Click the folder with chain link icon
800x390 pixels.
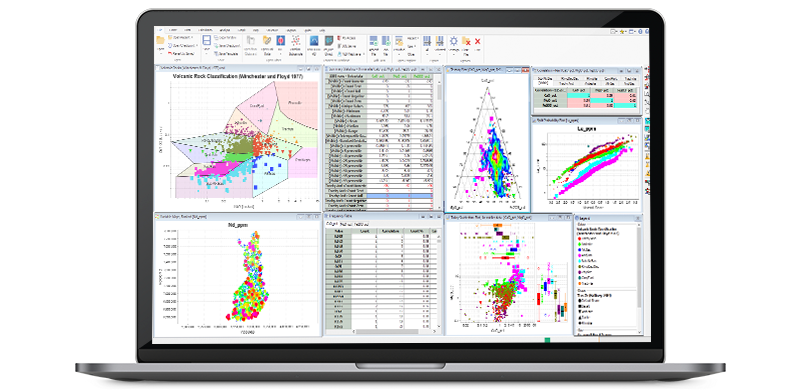pyautogui.click(x=267, y=40)
